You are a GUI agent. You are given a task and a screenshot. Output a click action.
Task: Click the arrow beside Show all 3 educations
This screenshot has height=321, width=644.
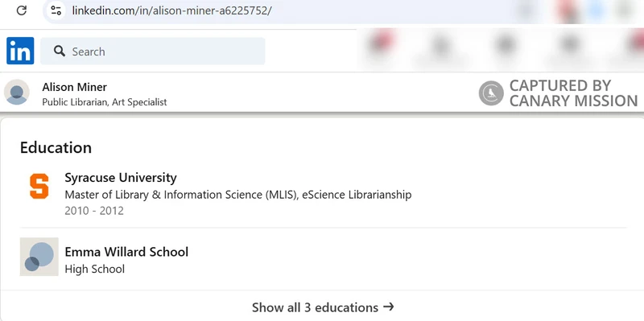coord(389,307)
